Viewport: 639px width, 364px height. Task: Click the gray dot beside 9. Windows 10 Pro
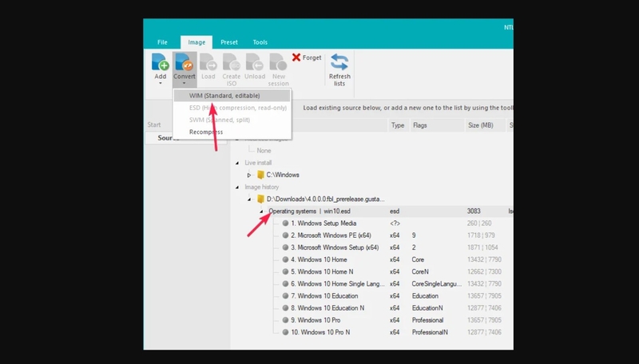click(285, 320)
